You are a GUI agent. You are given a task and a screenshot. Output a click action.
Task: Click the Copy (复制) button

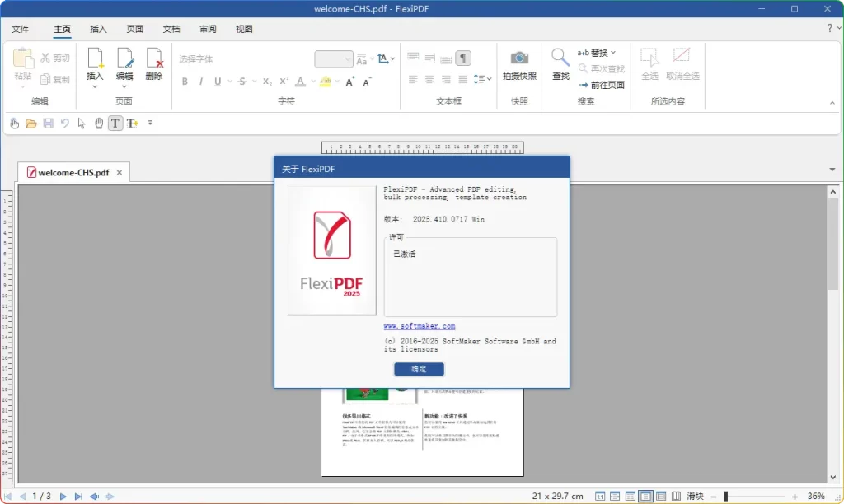click(55, 79)
